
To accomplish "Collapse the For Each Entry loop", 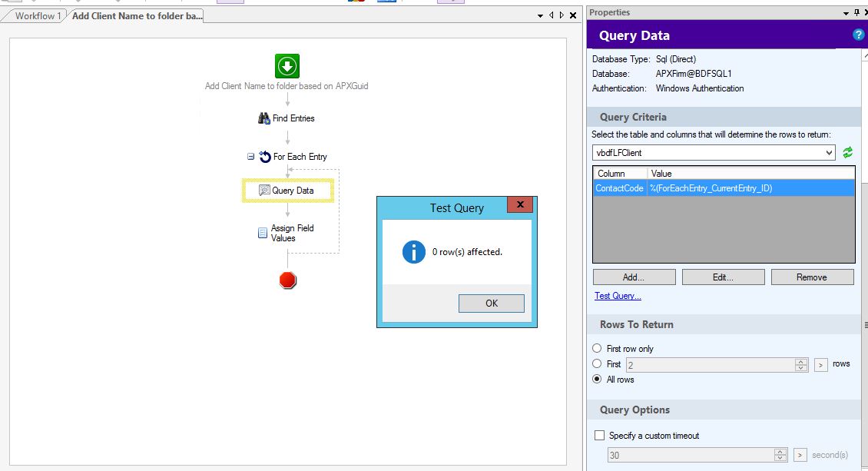I will point(250,157).
